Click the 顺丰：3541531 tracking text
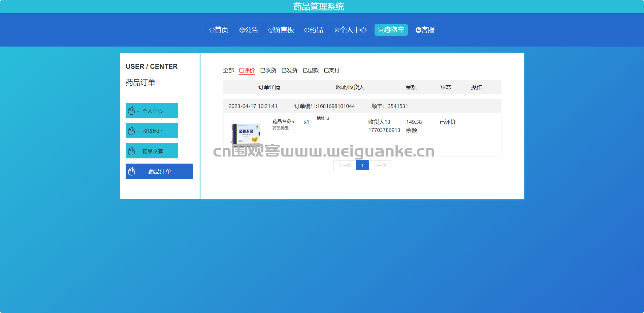644x313 pixels. coord(390,106)
